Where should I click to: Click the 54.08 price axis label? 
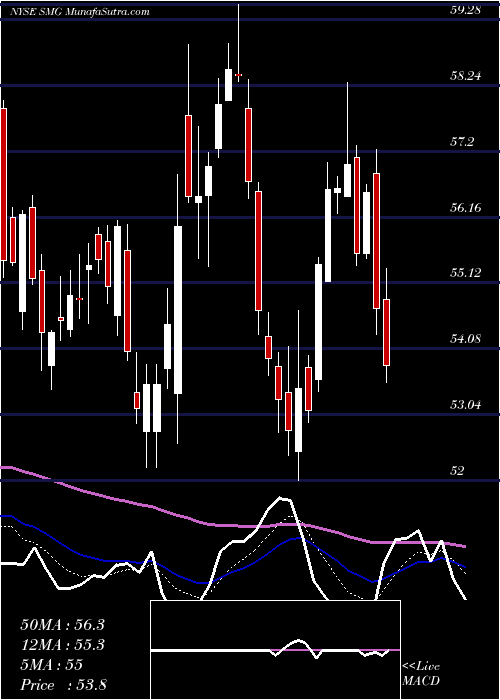(x=466, y=339)
